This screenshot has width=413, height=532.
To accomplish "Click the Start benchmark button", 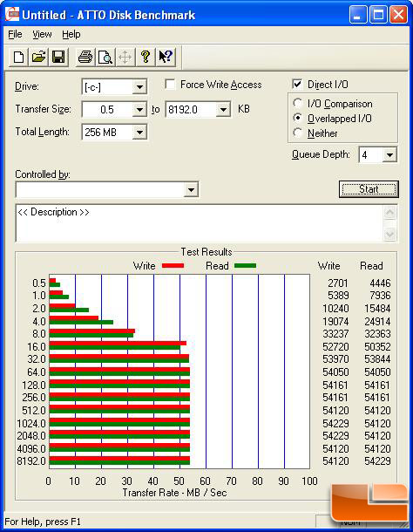I will [369, 189].
